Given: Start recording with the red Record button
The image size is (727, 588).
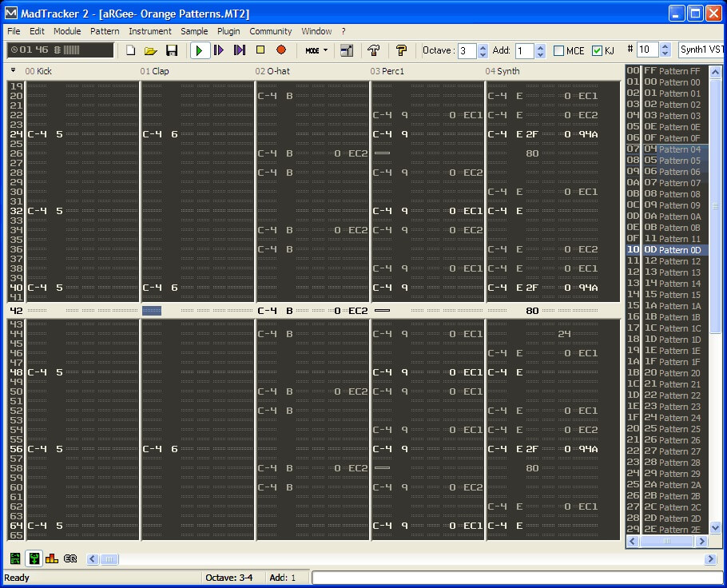Looking at the screenshot, I should [281, 50].
